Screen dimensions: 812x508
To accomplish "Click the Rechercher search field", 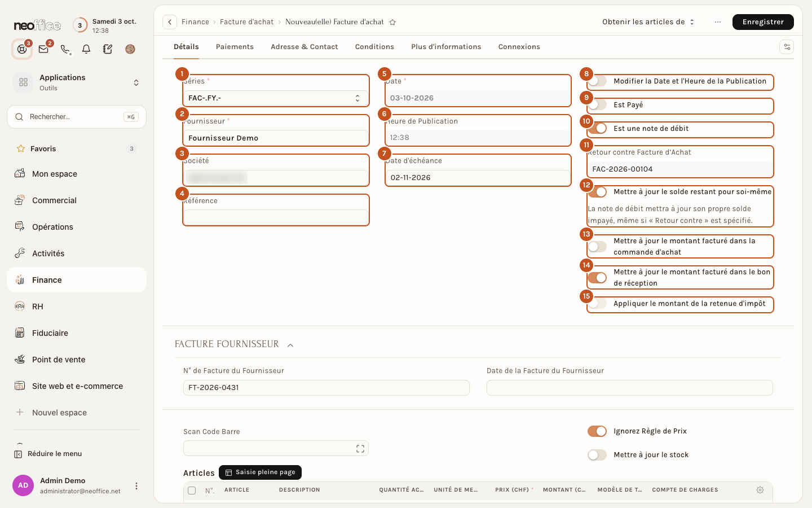I will pyautogui.click(x=77, y=117).
